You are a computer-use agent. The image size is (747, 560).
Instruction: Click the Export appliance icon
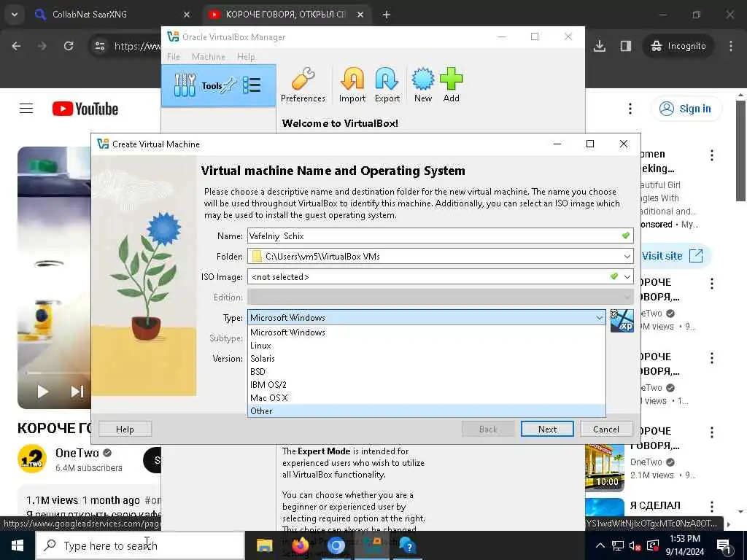[x=387, y=85]
